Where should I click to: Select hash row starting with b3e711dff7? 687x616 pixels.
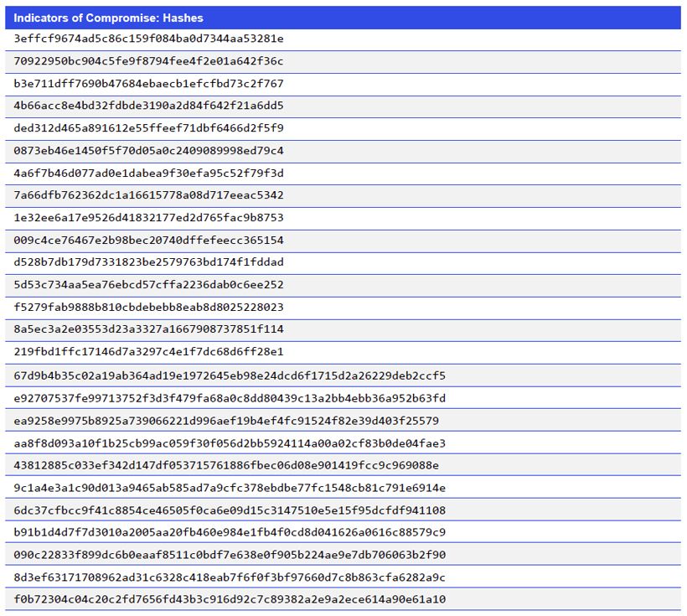(x=148, y=84)
